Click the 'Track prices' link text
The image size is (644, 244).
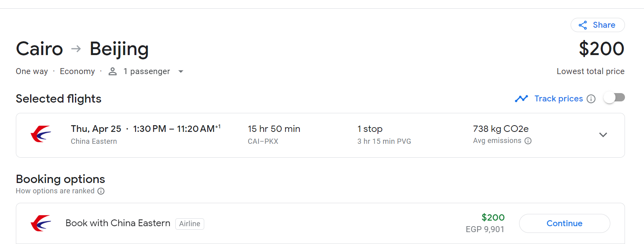click(x=558, y=99)
